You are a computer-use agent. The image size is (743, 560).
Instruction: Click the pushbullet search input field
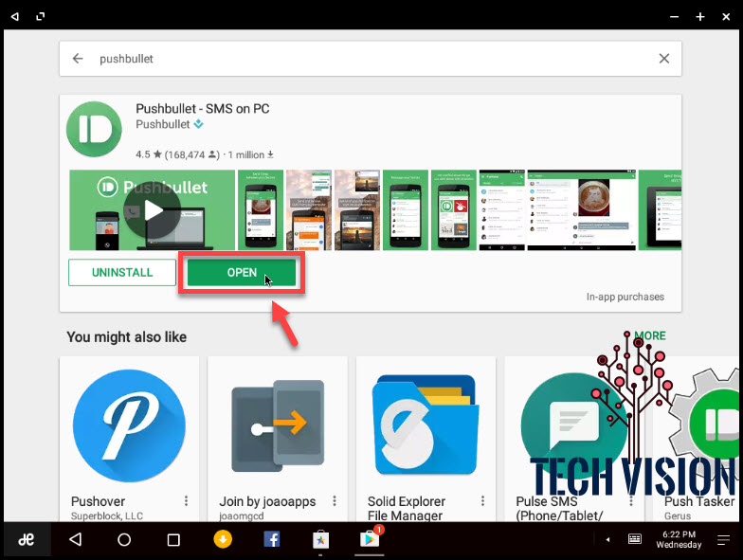click(370, 59)
